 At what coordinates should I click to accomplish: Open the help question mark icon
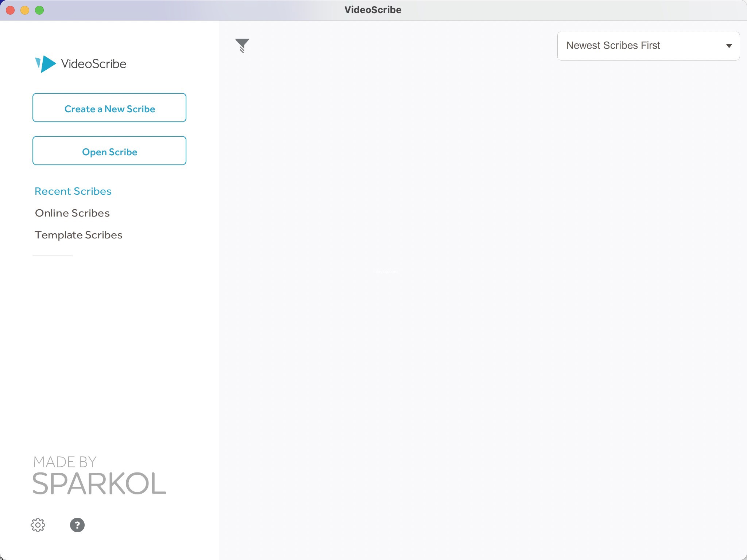coord(77,525)
